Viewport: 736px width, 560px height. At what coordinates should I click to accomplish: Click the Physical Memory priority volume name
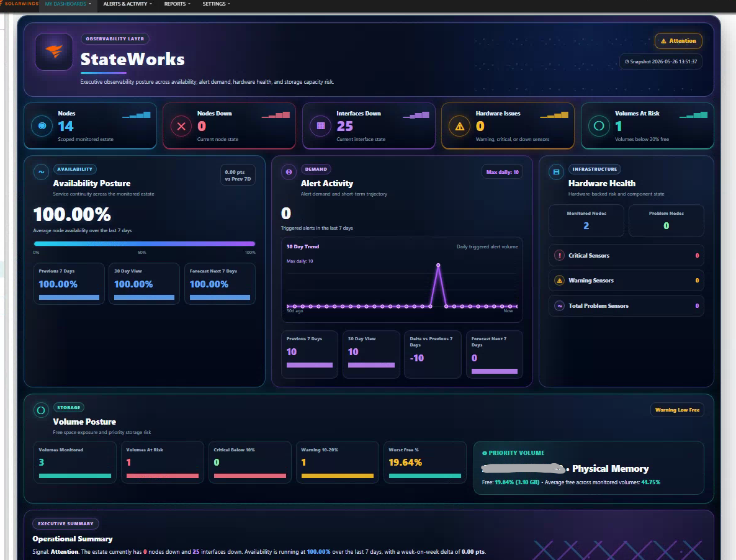610,469
